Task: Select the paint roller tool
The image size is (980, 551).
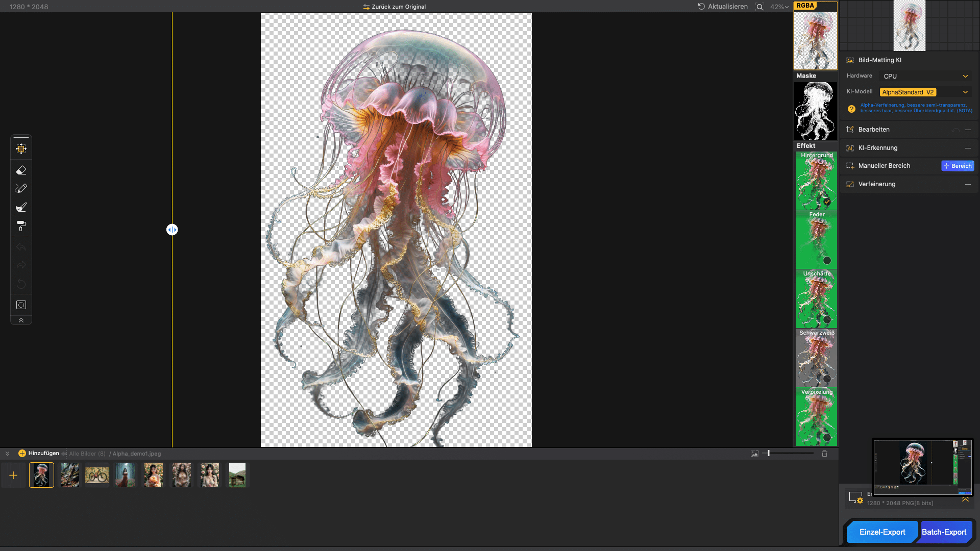Action: 21,226
